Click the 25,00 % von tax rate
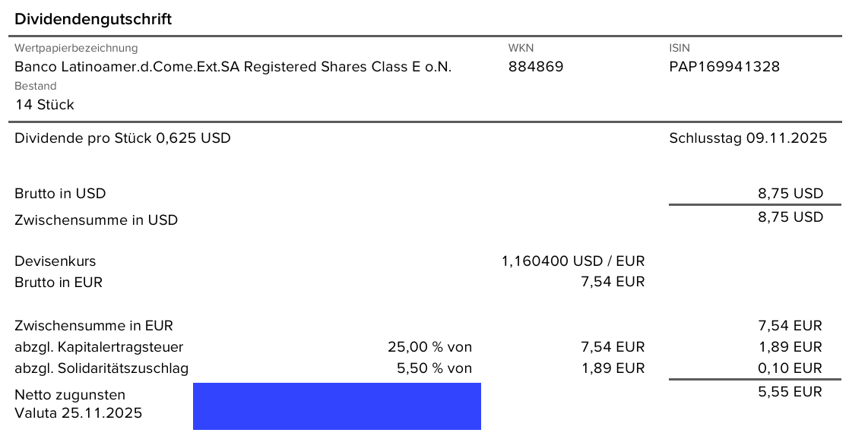868x439 pixels. click(429, 347)
